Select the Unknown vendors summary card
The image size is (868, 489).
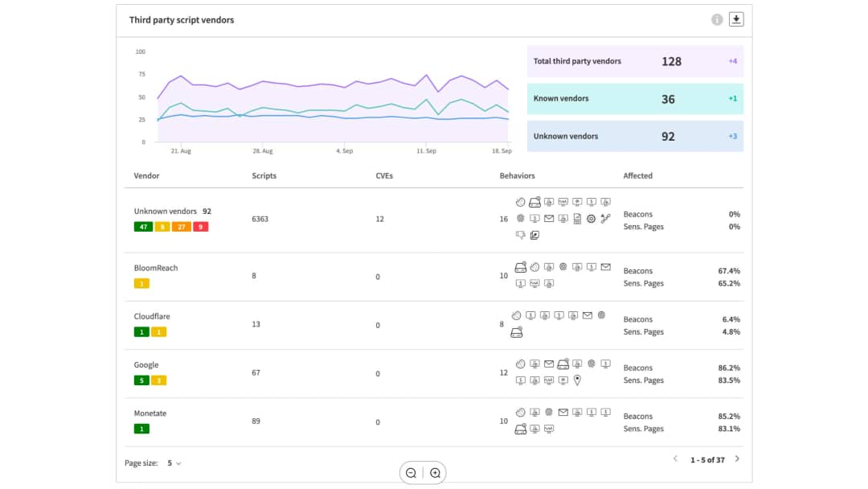[x=635, y=137]
